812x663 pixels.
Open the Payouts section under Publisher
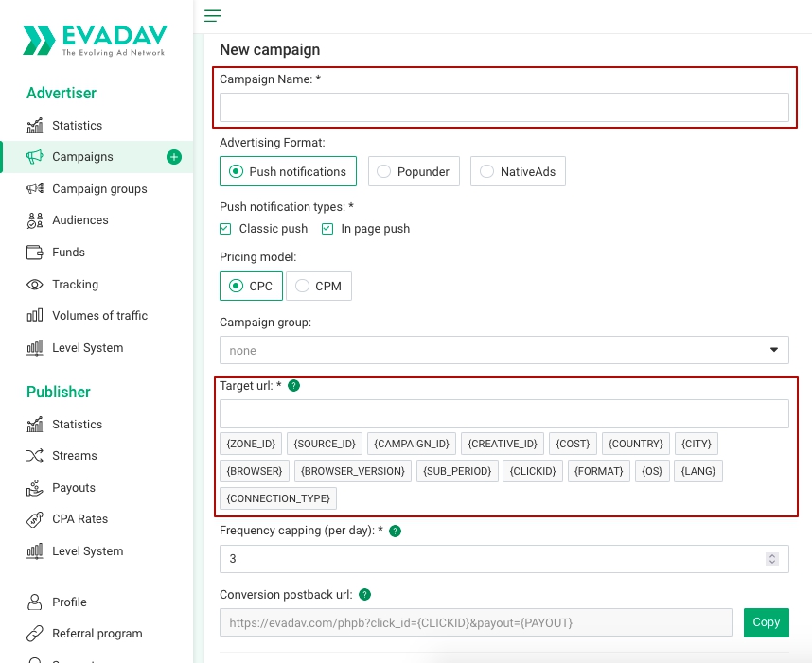pyautogui.click(x=76, y=487)
